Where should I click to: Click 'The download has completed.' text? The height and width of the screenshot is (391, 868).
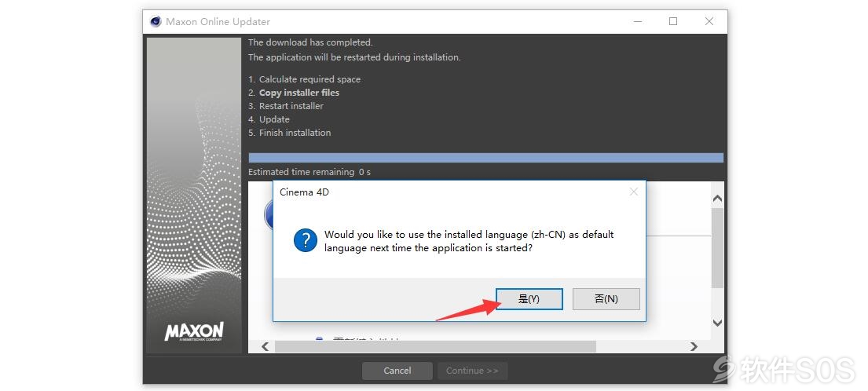(x=310, y=42)
